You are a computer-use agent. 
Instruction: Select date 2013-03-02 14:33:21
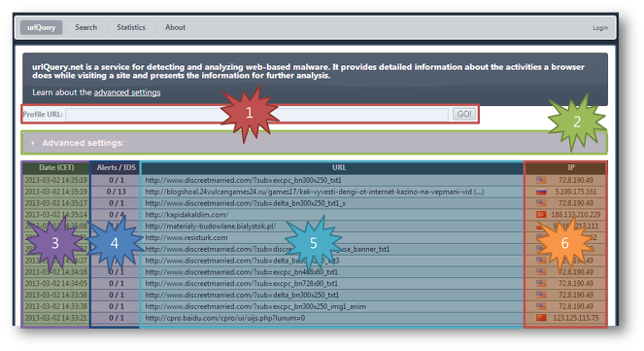pyautogui.click(x=56, y=318)
